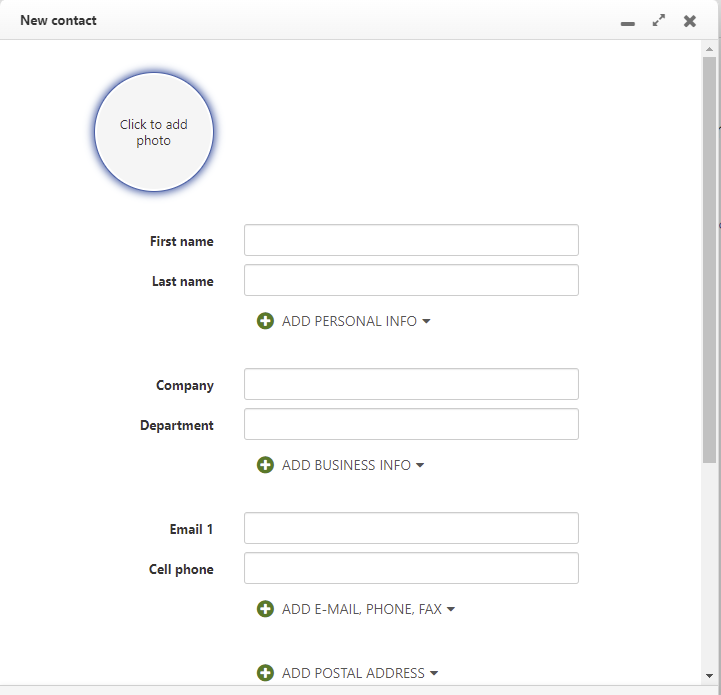721x695 pixels.
Task: Click into the Last name text box
Action: [411, 280]
